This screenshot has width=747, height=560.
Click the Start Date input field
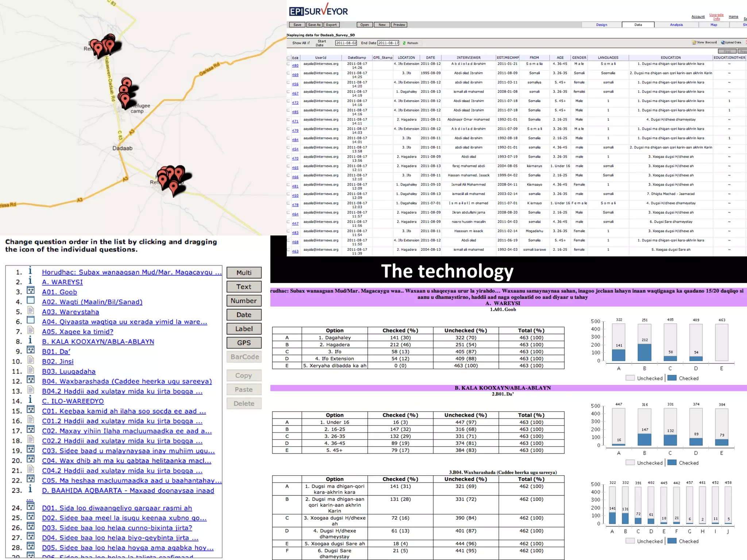click(x=346, y=43)
